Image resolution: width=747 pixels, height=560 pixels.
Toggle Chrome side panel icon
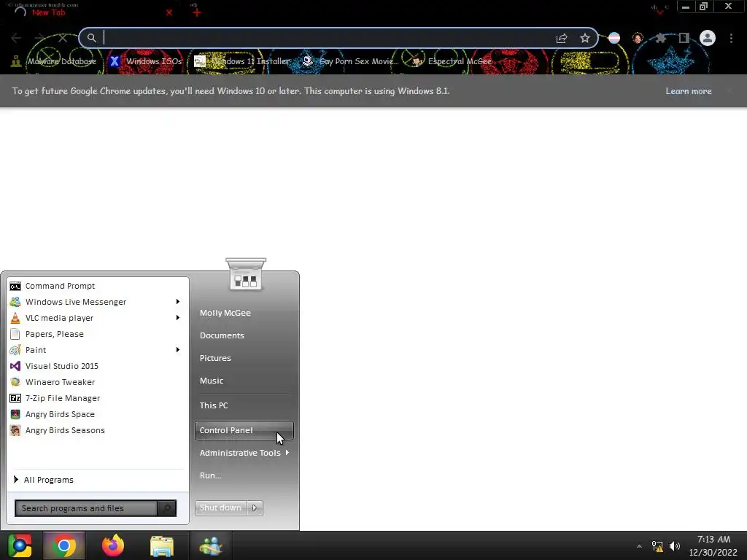(x=684, y=38)
